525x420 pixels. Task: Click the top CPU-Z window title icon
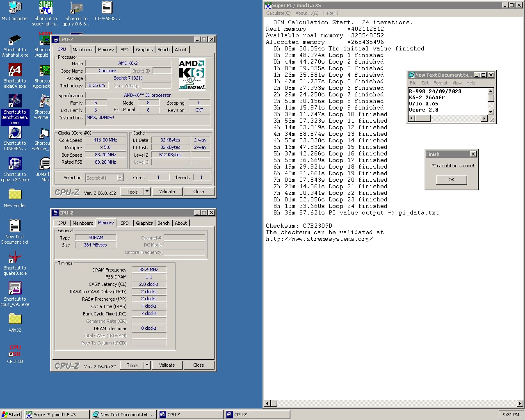pos(55,39)
